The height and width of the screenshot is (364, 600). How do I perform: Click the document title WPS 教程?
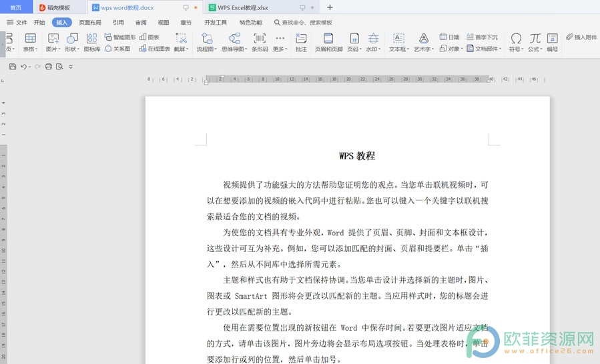click(357, 156)
